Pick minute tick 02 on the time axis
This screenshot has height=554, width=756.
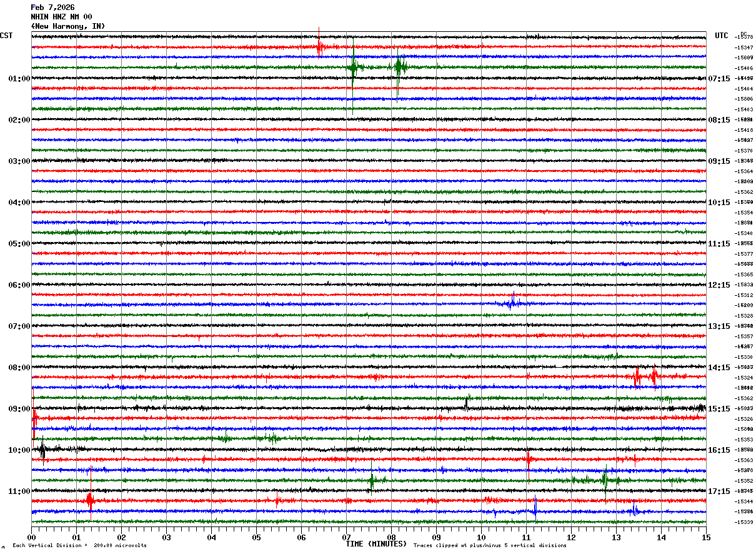pyautogui.click(x=121, y=537)
